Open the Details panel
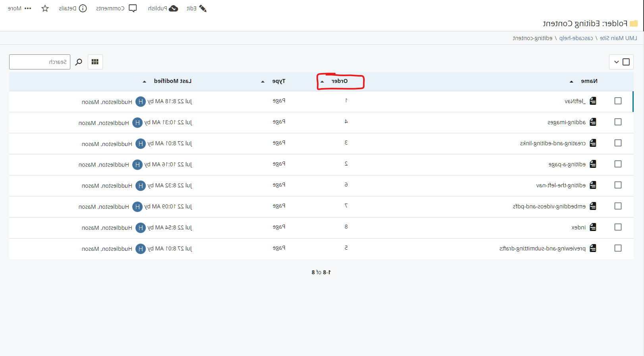 click(x=73, y=8)
